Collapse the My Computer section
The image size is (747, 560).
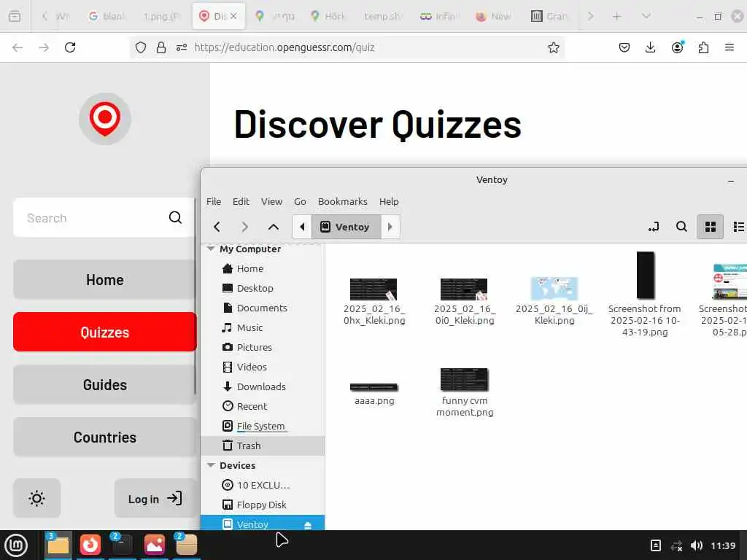[x=210, y=249]
